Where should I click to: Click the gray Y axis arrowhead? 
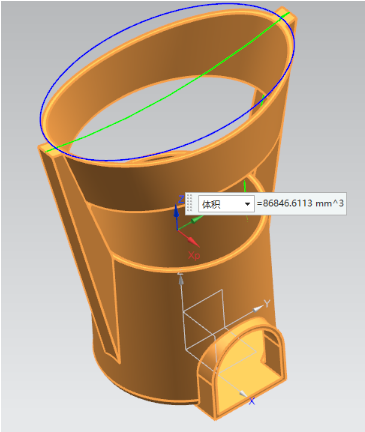[258, 309]
